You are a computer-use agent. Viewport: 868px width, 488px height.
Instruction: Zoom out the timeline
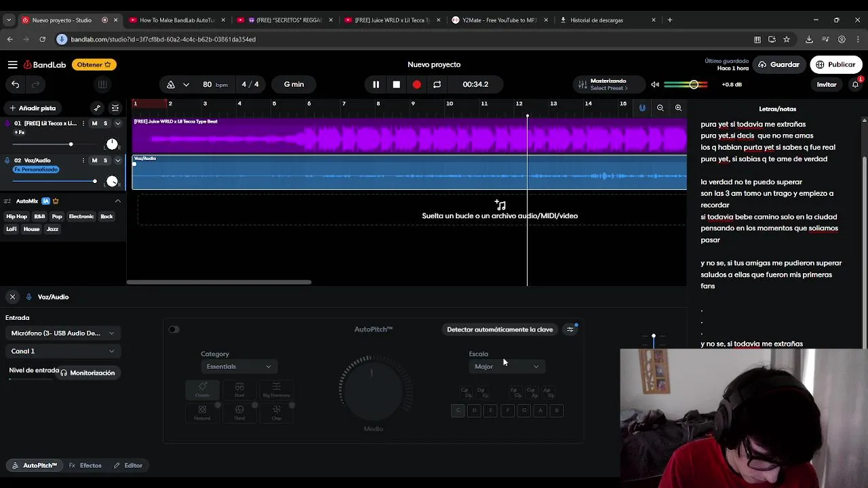pyautogui.click(x=660, y=108)
